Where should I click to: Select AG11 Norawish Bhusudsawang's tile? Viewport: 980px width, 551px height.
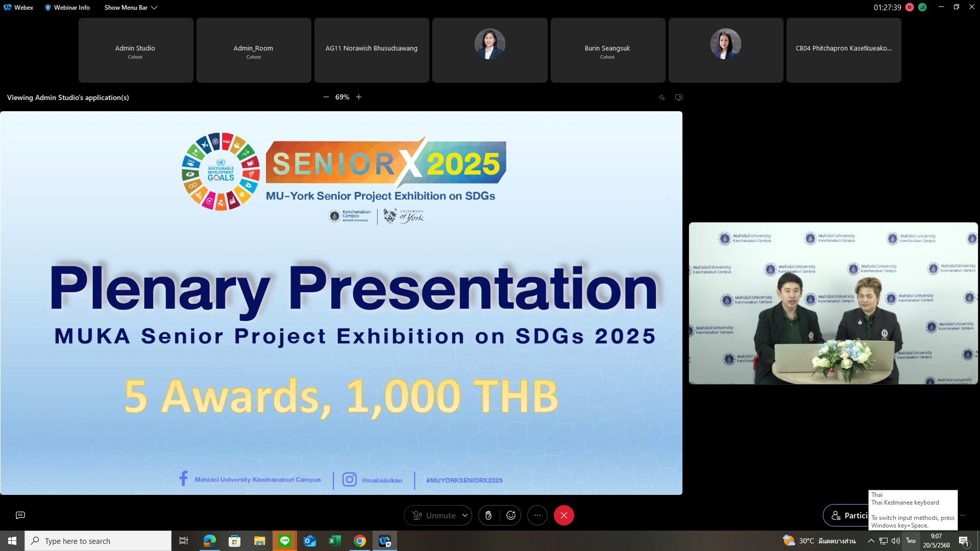pyautogui.click(x=372, y=51)
